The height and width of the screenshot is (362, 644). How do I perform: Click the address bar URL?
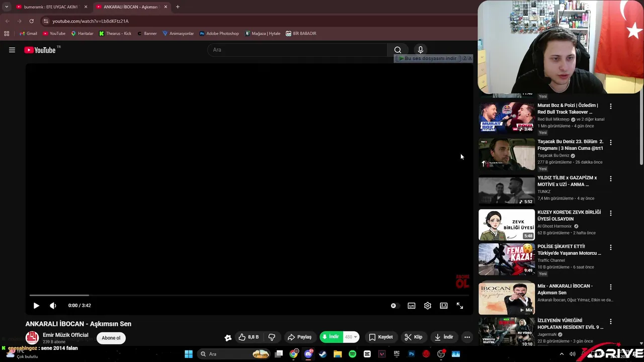[x=91, y=21]
